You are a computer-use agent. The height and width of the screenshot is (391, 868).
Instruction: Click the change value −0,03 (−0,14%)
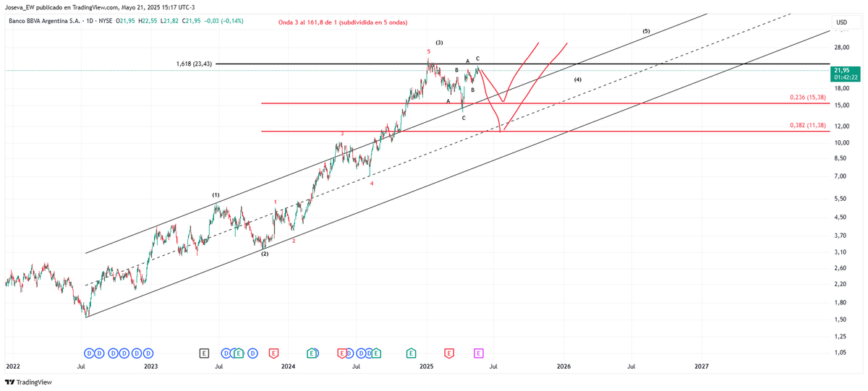224,21
